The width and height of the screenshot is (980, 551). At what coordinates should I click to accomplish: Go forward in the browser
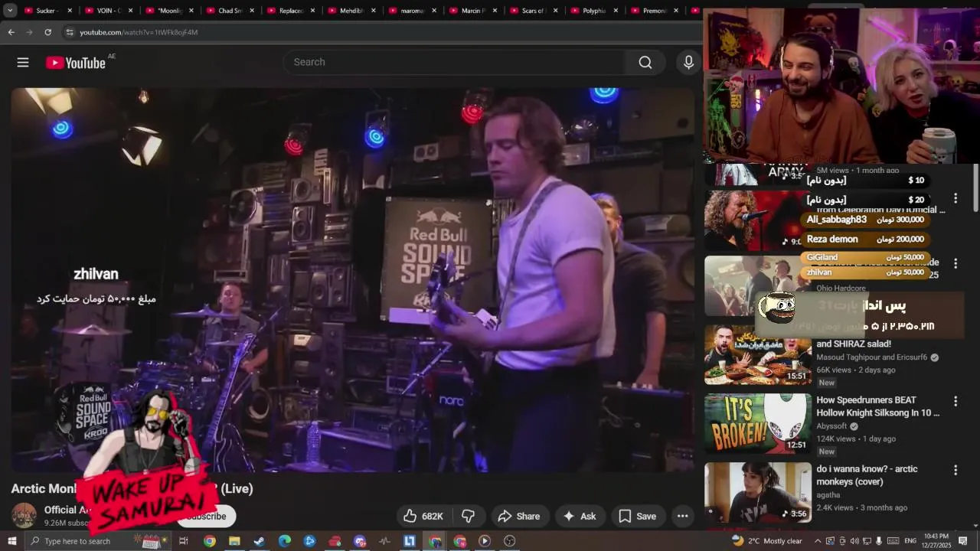[29, 32]
